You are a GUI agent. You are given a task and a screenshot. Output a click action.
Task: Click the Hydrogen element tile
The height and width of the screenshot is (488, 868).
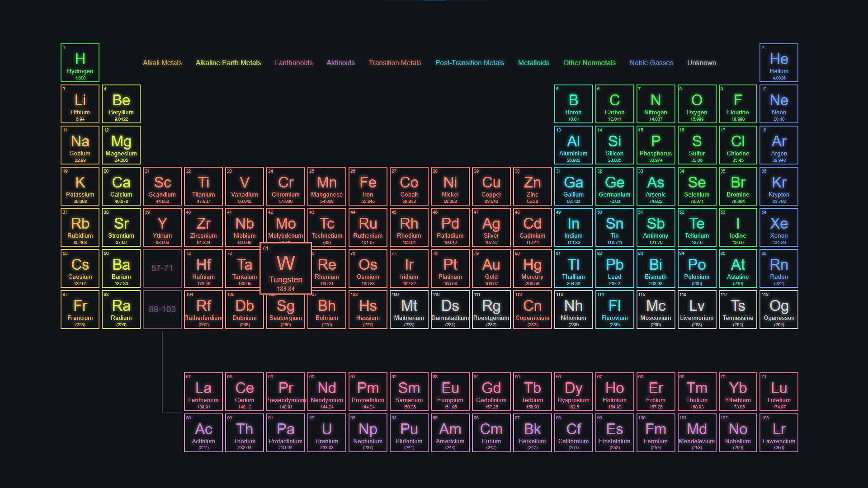(80, 63)
